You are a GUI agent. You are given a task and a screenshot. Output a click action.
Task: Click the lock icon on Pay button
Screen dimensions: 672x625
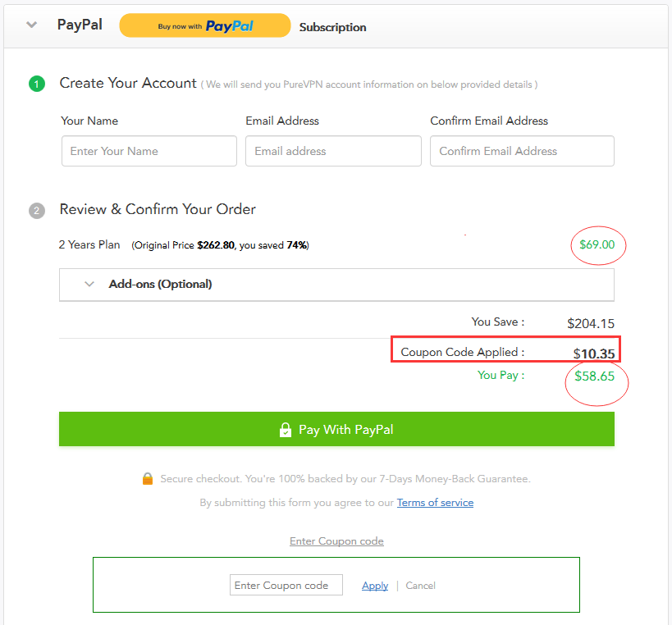[286, 429]
